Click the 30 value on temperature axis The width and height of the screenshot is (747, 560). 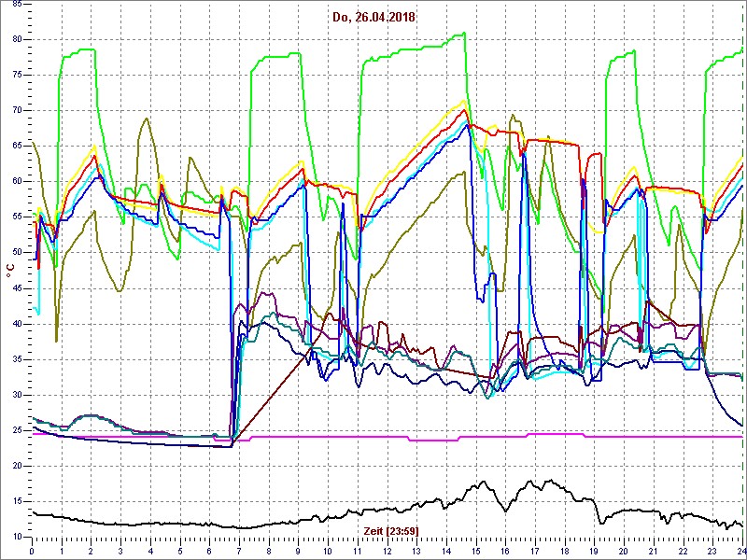point(16,395)
